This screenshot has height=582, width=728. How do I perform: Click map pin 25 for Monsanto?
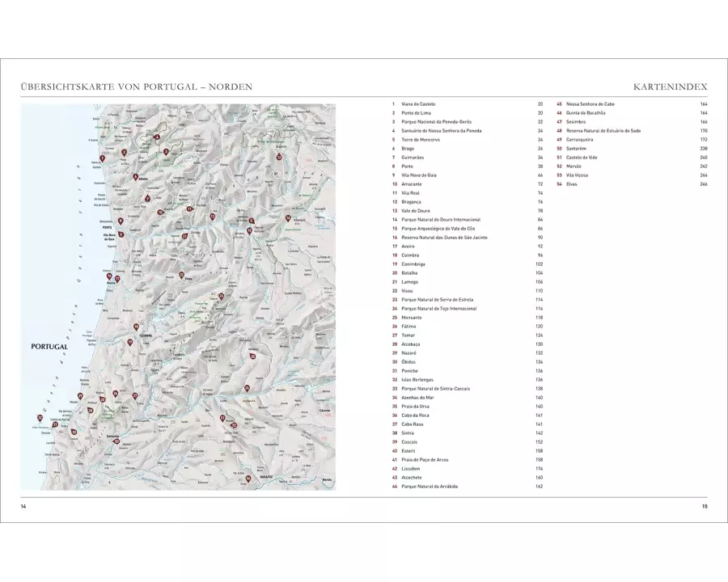click(252, 356)
